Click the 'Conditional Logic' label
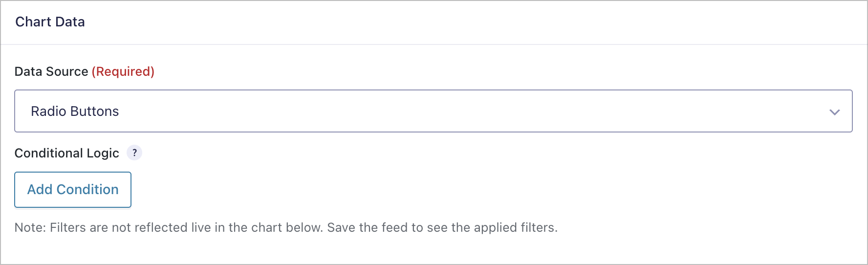This screenshot has width=868, height=265. [x=67, y=153]
